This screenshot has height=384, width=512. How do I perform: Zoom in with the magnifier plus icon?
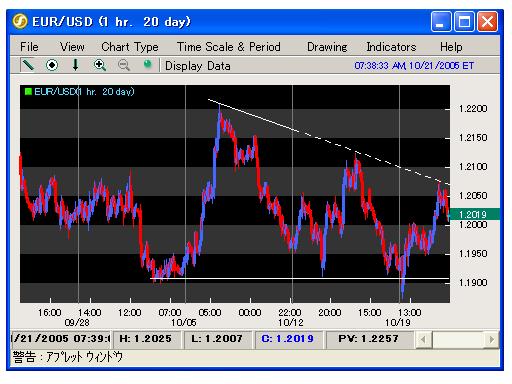(100, 65)
